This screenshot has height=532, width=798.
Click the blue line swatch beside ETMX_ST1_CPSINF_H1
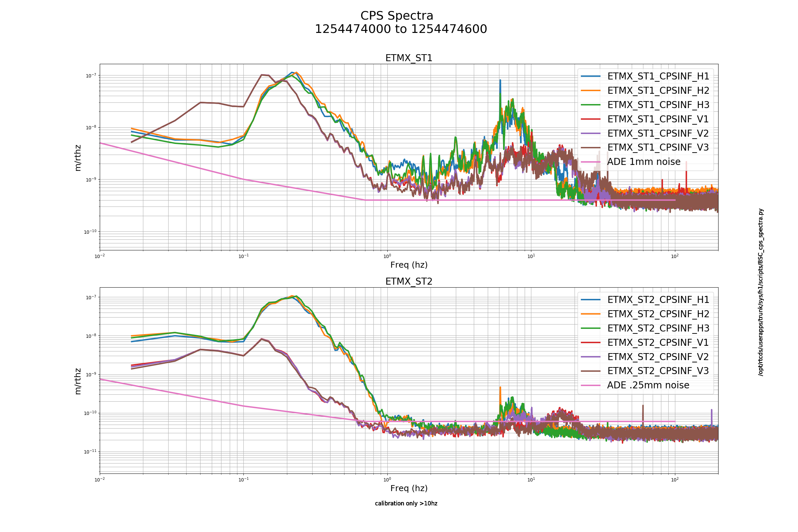click(591, 76)
